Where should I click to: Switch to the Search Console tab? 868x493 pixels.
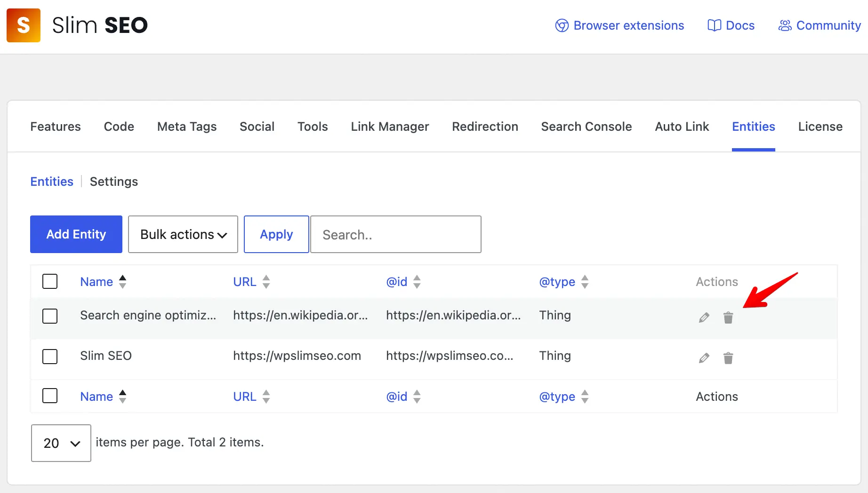click(587, 127)
